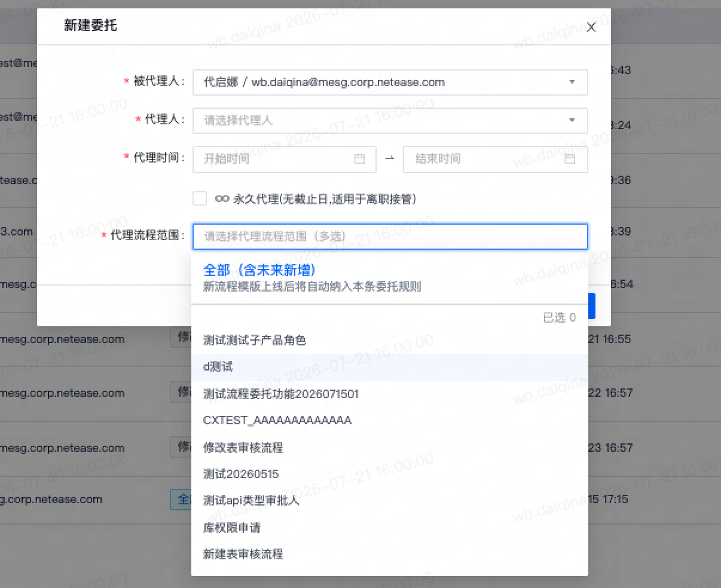
Task: Click arrow between start and end time
Action: 390,158
